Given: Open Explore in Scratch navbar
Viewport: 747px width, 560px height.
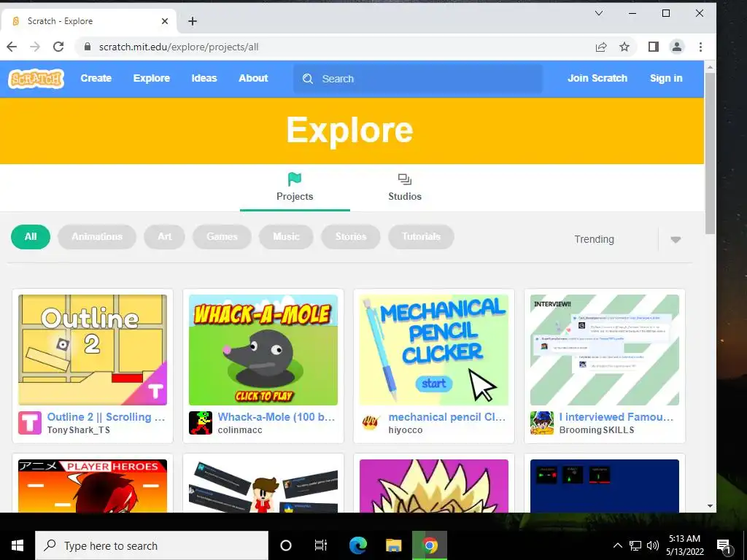Looking at the screenshot, I should 152,78.
